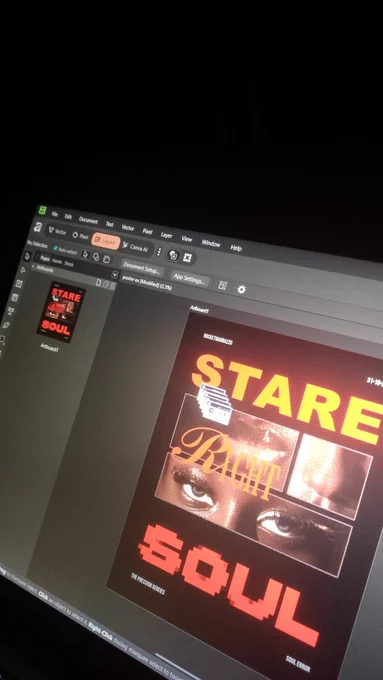Select the stacked windows graphic on poster
The height and width of the screenshot is (680, 383).
point(215,405)
